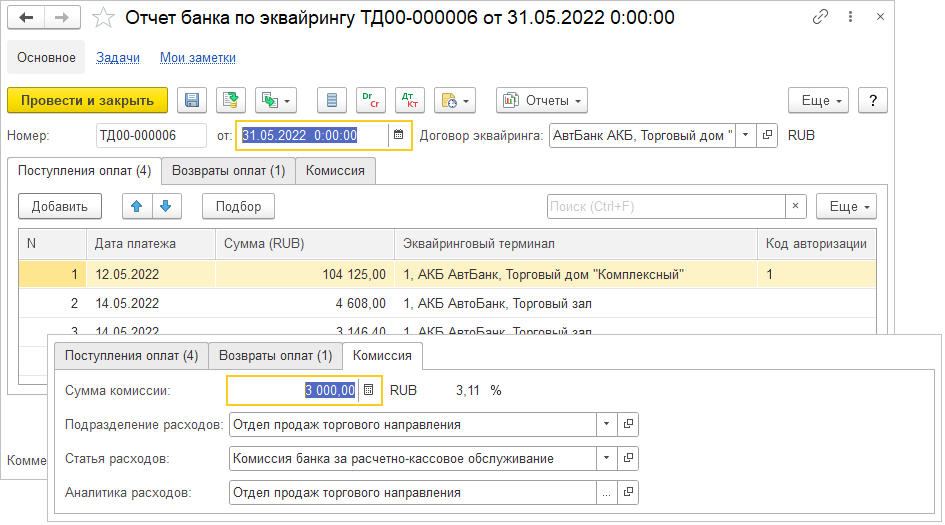Focus the date field 31.05.2022 0:00:00
This screenshot has height=525, width=945.
[x=312, y=136]
